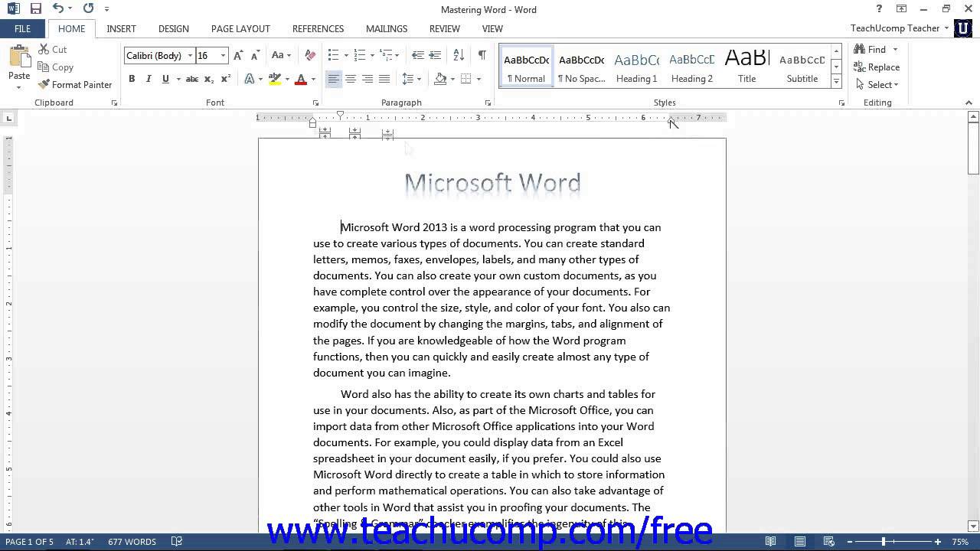Screen dimensions: 980x551
Task: Click the Redo (Repeat) icon
Action: (88, 9)
